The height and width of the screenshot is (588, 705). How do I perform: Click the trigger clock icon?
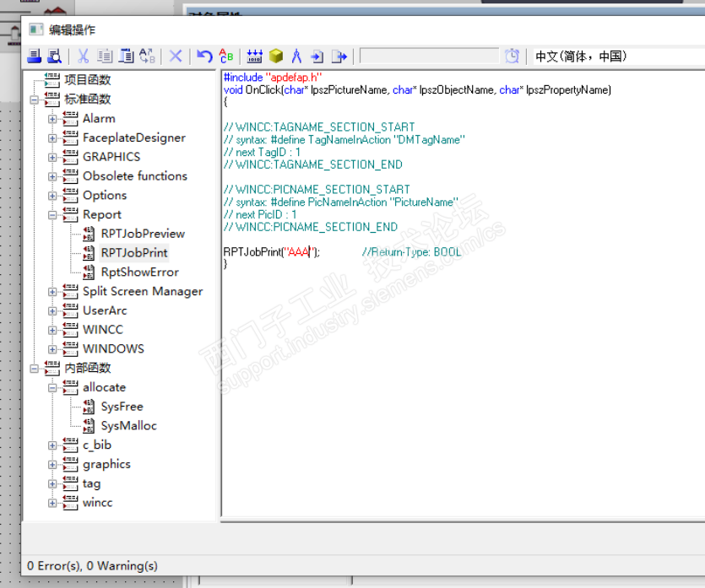pyautogui.click(x=512, y=57)
